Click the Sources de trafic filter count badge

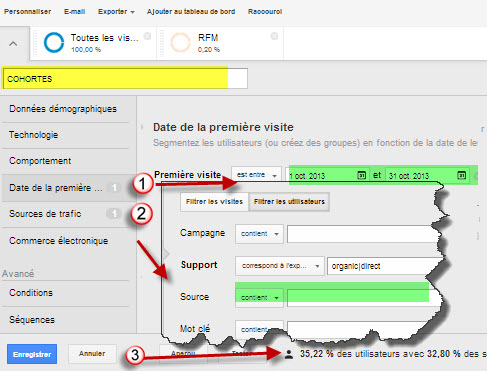(114, 213)
